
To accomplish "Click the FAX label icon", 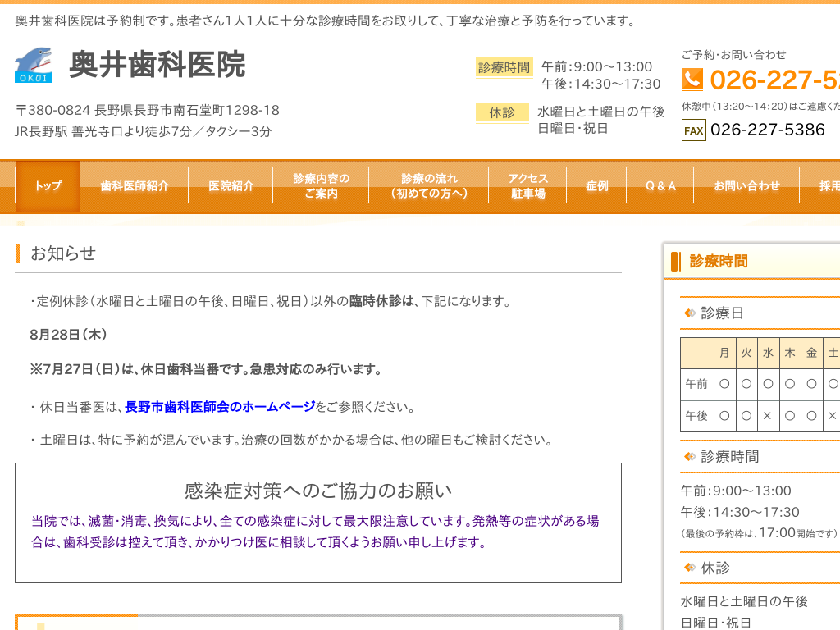I will (694, 130).
